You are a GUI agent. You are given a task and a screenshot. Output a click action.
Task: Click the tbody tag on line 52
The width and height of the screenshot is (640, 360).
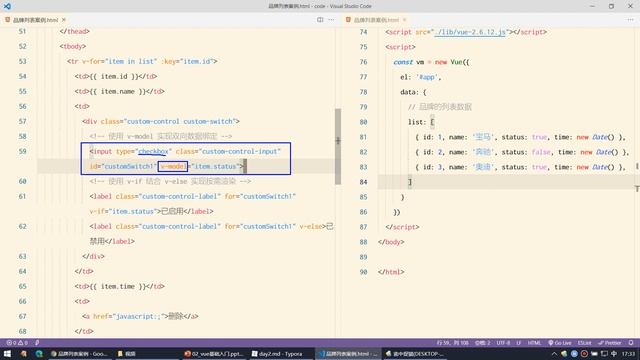tap(73, 47)
